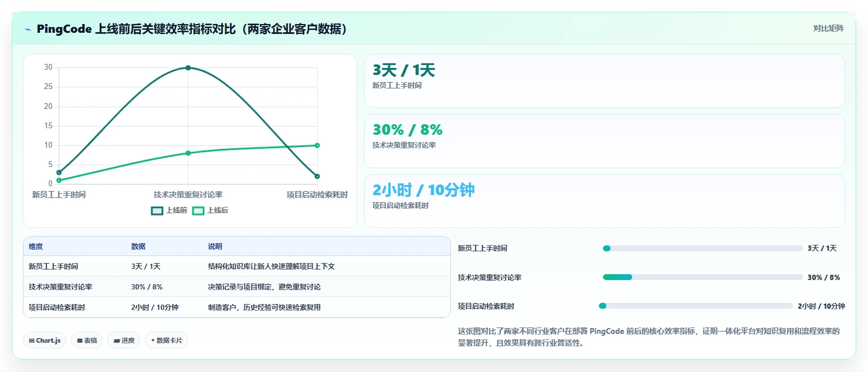
Task: Click the 新员工上手时间 progress label
Action: [x=483, y=248]
